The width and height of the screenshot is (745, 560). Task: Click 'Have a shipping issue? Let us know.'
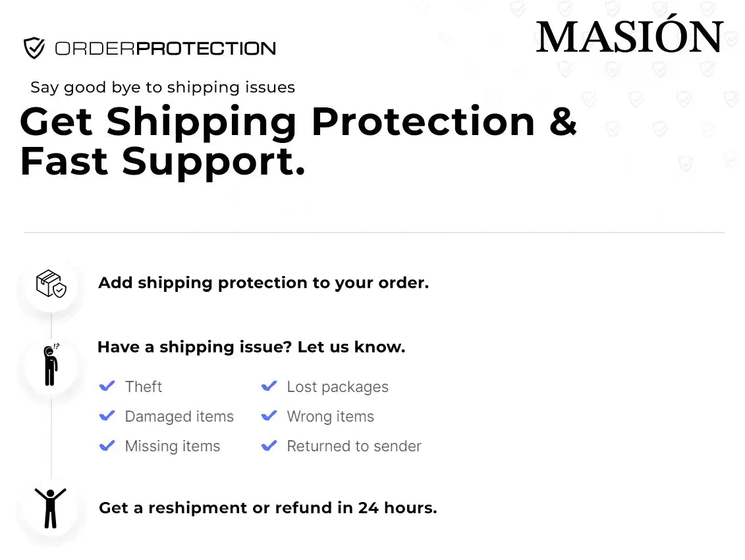(x=251, y=347)
